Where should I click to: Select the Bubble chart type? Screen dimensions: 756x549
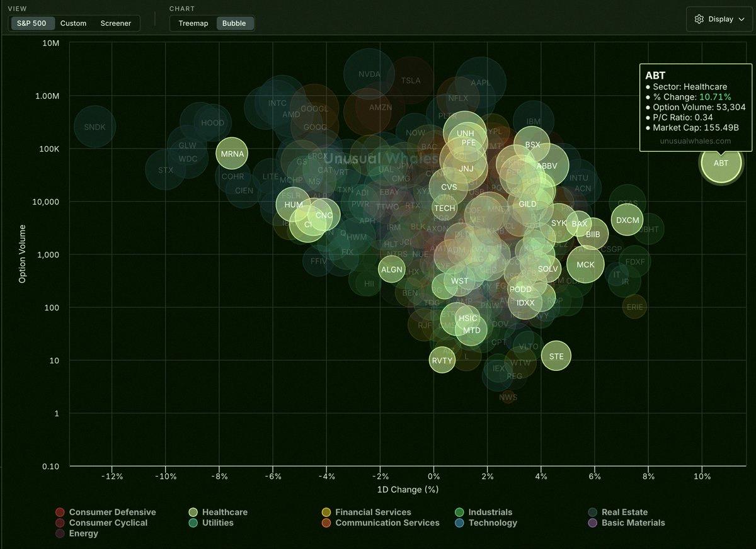[234, 23]
